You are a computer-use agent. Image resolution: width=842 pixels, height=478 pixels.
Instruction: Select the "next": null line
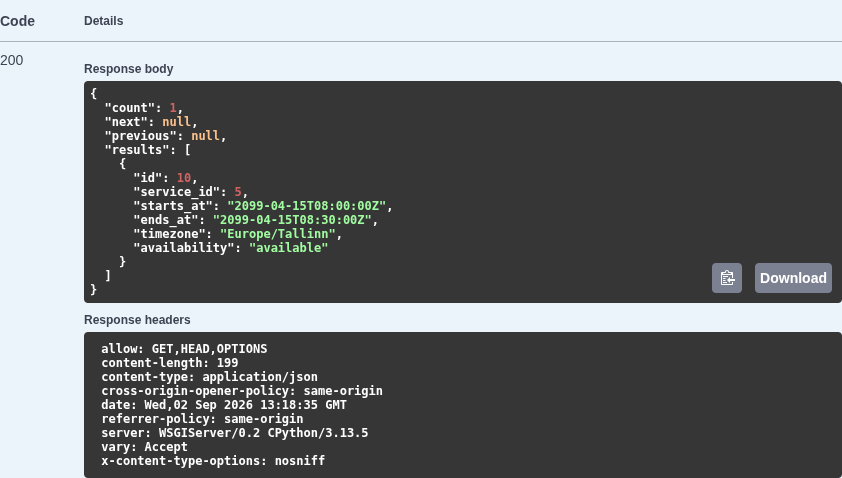tap(151, 122)
